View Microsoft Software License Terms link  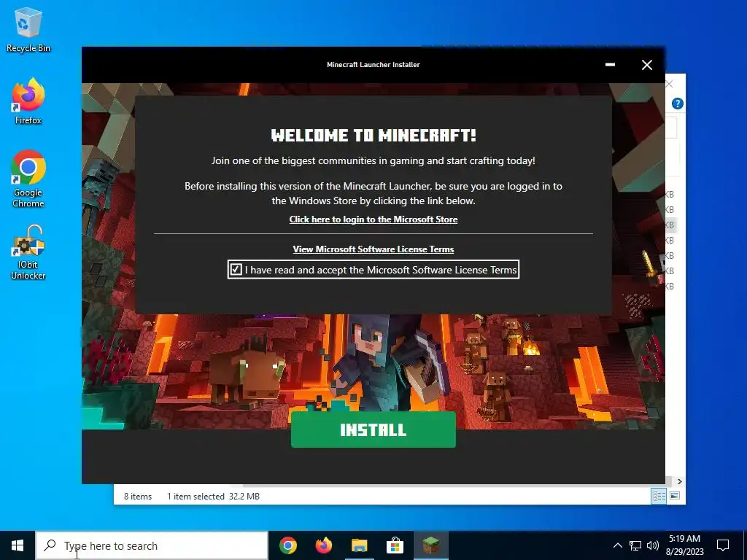tap(373, 249)
